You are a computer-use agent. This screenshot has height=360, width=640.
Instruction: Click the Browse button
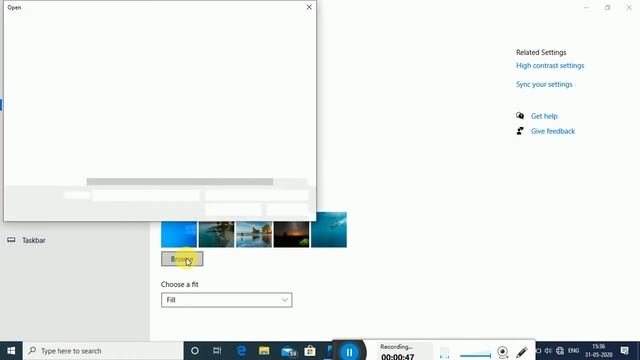click(x=182, y=259)
